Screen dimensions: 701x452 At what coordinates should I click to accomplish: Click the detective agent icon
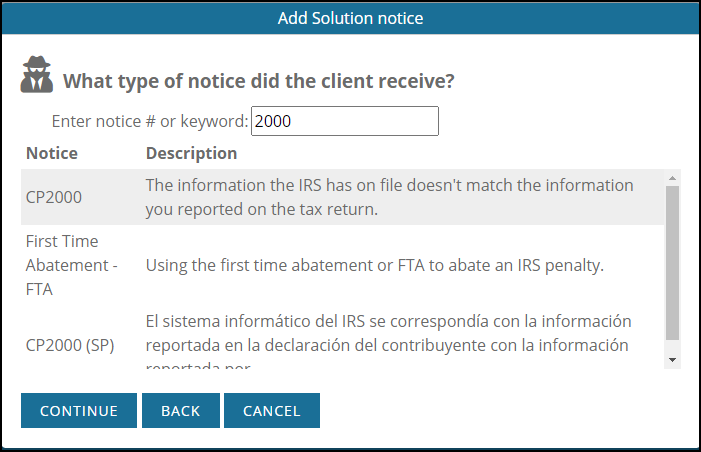[x=37, y=75]
